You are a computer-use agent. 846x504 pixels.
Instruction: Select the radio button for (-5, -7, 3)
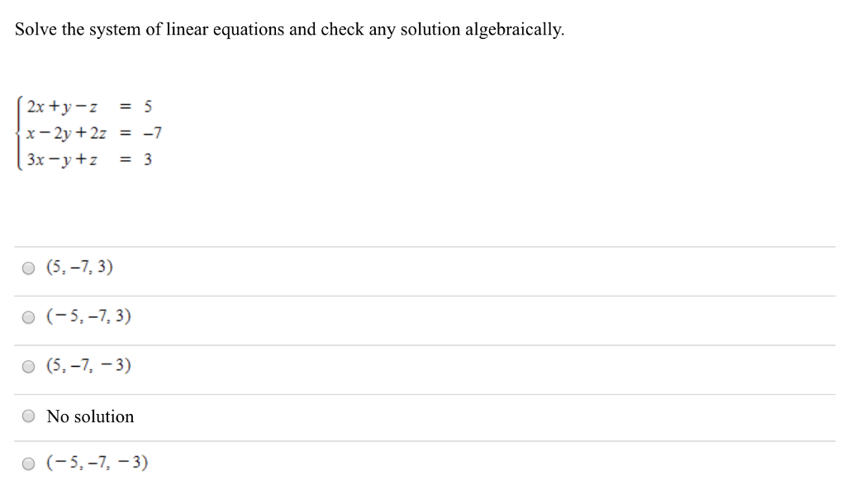click(29, 316)
